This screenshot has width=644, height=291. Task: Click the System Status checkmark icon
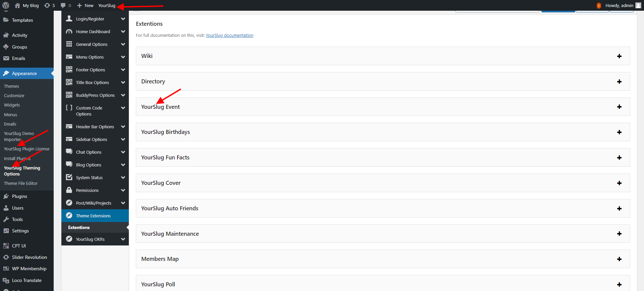pyautogui.click(x=69, y=177)
